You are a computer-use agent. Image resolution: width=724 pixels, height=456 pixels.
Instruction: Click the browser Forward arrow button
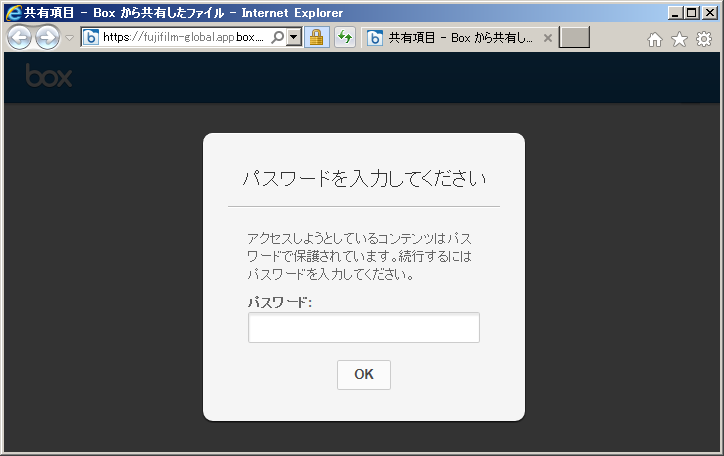pyautogui.click(x=48, y=37)
